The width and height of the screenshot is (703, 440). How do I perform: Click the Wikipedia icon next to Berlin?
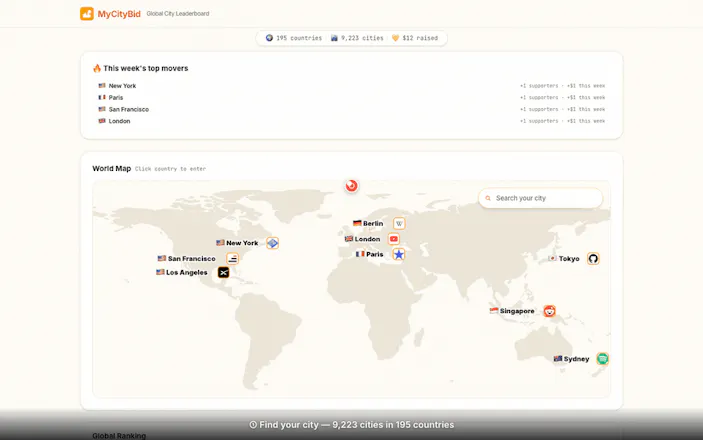click(399, 223)
